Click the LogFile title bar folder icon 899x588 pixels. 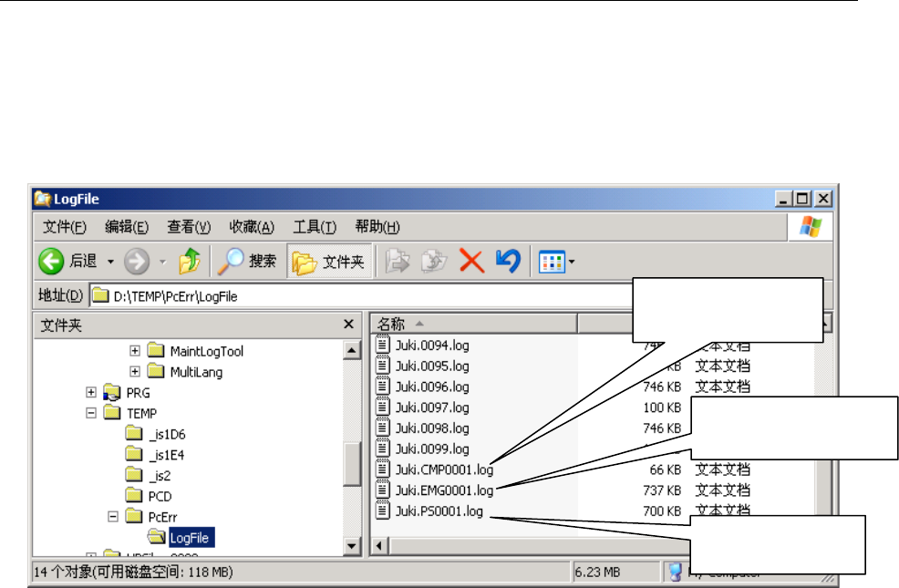click(x=43, y=199)
